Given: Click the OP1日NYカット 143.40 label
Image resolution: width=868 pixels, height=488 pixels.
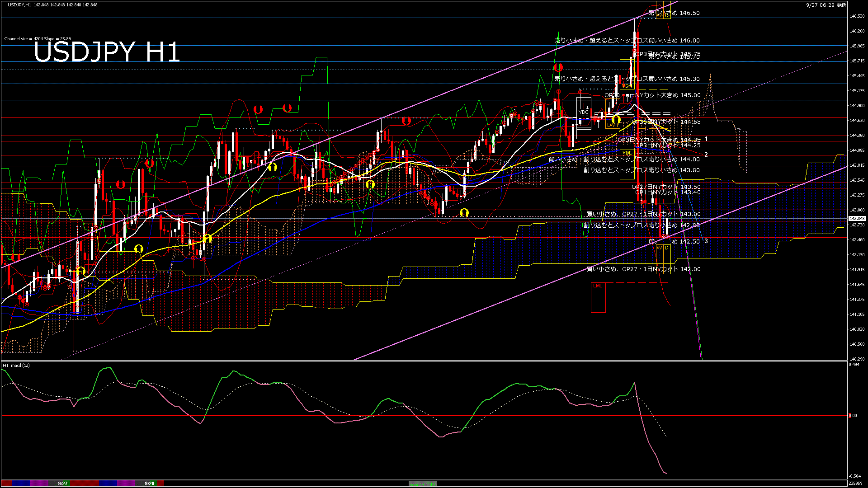Looking at the screenshot, I should click(x=668, y=192).
